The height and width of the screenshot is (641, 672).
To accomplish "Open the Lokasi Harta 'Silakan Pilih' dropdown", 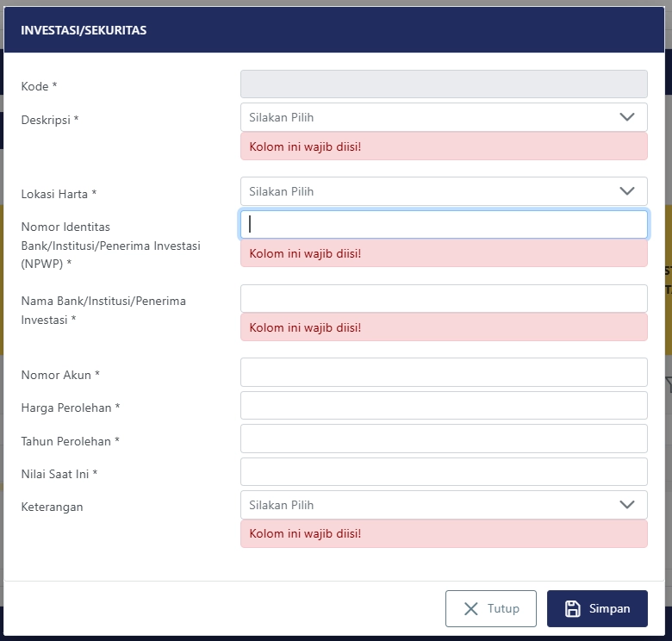I will pos(444,191).
